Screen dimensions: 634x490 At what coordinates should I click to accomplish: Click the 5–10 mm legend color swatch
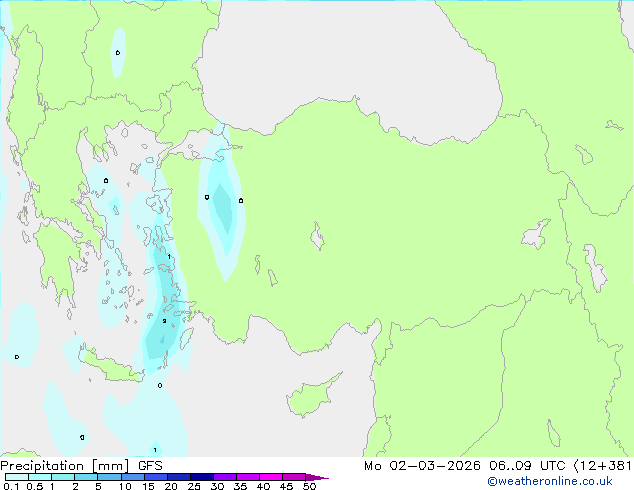(x=109, y=477)
